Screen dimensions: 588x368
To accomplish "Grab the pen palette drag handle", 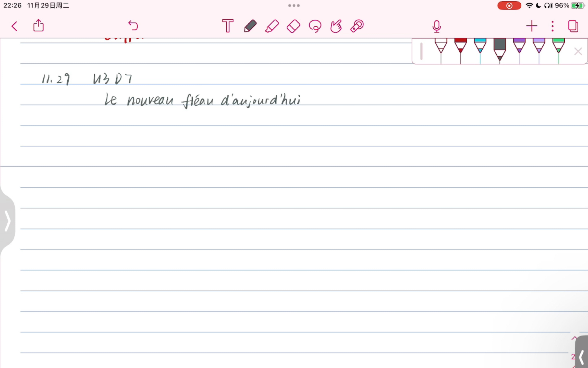I will point(421,51).
